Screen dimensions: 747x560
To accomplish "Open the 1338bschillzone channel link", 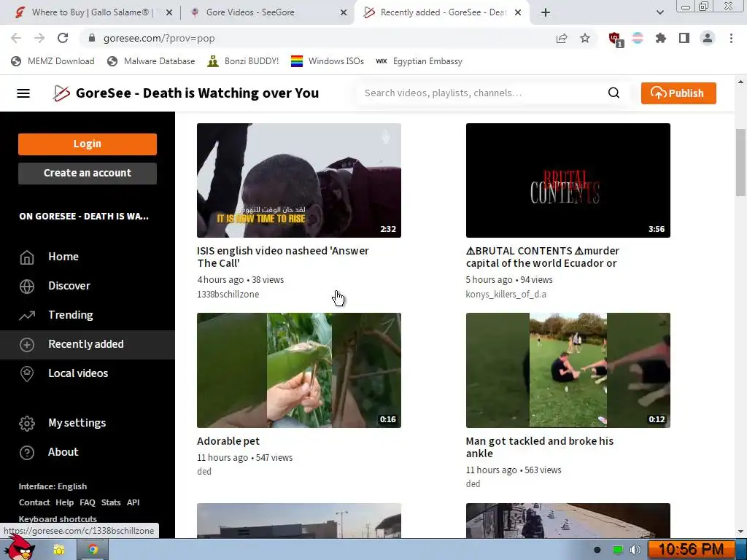I will coord(228,295).
